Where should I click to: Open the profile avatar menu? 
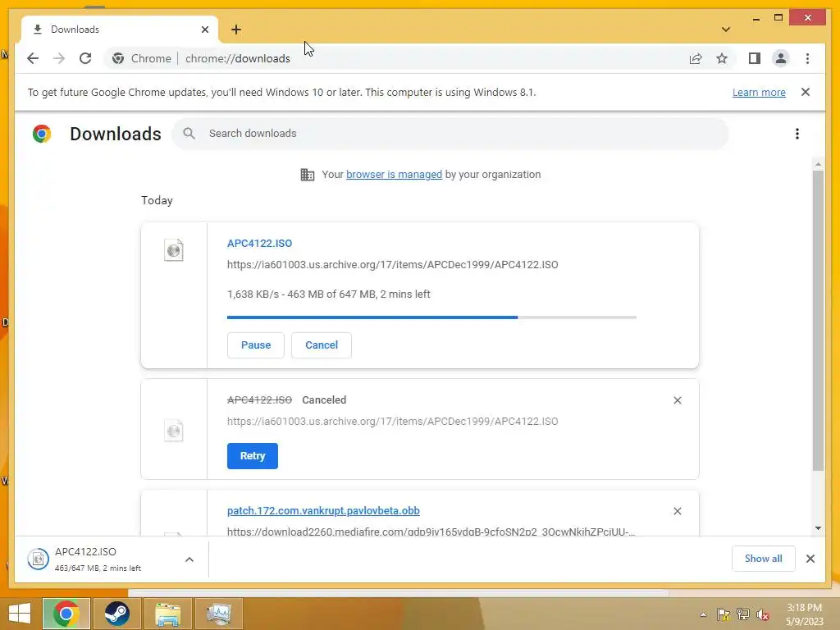click(781, 58)
